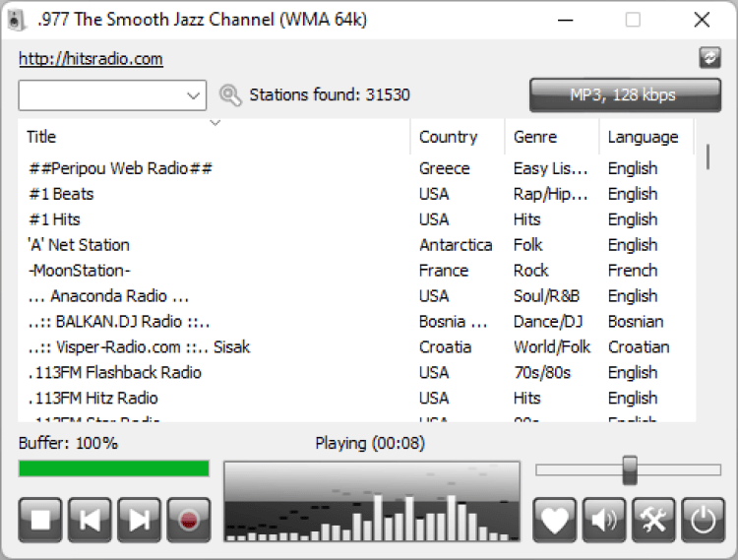The width and height of the screenshot is (738, 560).
Task: Click the Playing (00:08) status text
Action: coord(370,443)
